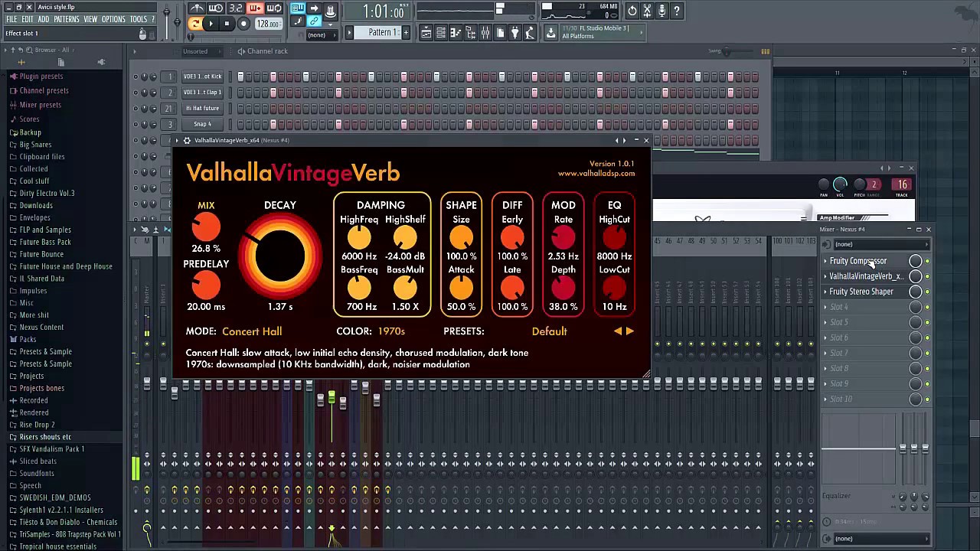This screenshot has width=980, height=551.
Task: Click the Fruity Compressor mix level knob
Action: pyautogui.click(x=915, y=261)
